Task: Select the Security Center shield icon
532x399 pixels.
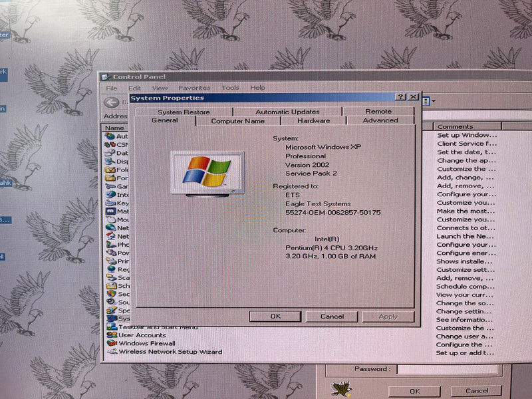Action: pyautogui.click(x=110, y=293)
